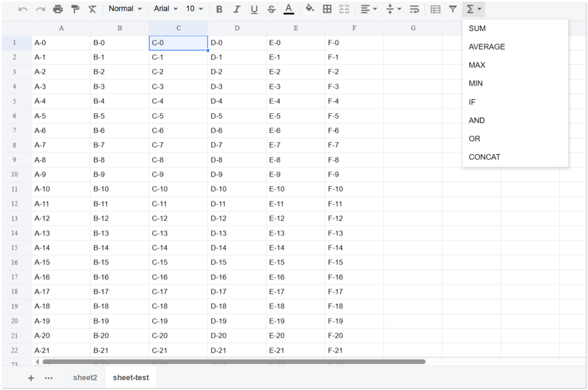Toggle bold formatting

(x=219, y=9)
